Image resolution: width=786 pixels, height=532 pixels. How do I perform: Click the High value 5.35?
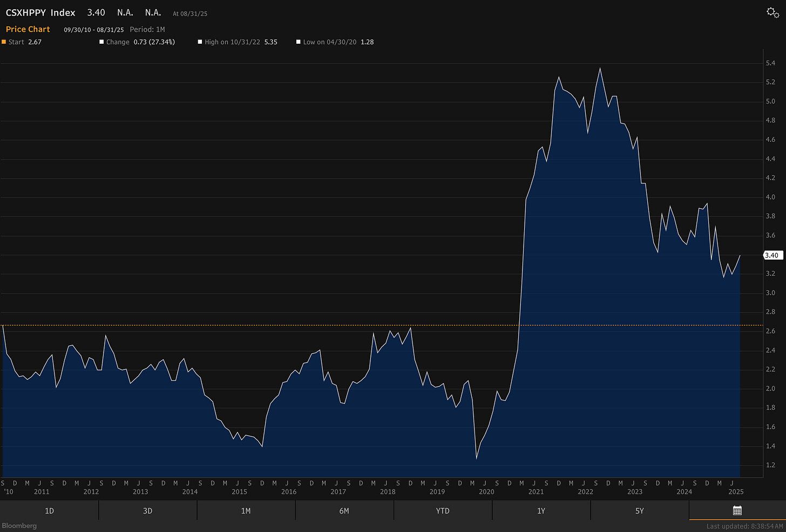[x=271, y=42]
